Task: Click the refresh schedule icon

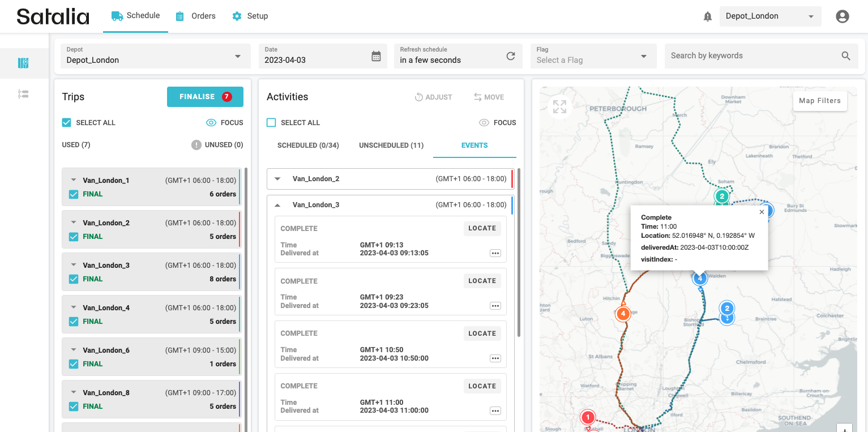Action: point(510,56)
